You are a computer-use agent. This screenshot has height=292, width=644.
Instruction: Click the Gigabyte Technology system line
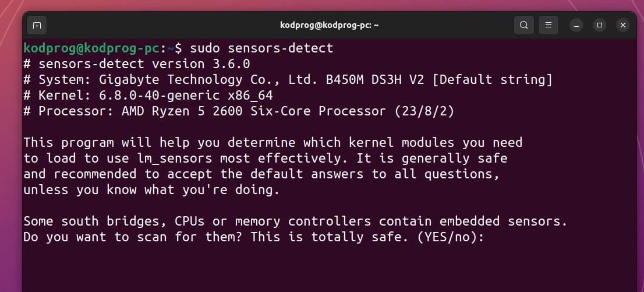coord(288,80)
